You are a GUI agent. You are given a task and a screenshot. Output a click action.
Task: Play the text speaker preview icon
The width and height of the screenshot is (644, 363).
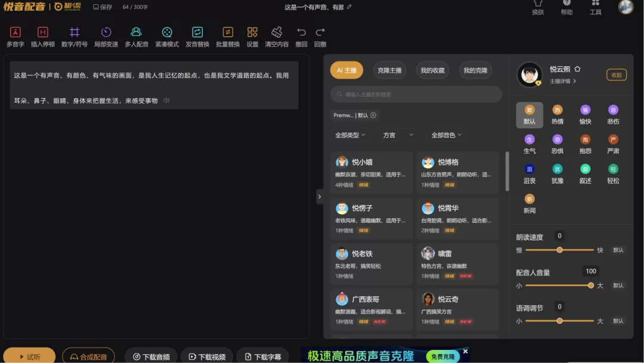pos(166,100)
